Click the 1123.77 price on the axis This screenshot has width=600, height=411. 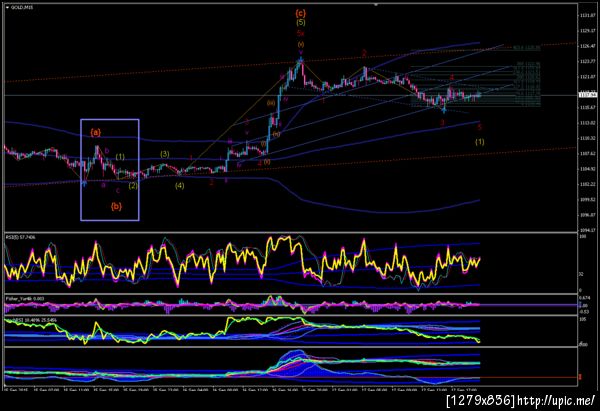click(587, 61)
